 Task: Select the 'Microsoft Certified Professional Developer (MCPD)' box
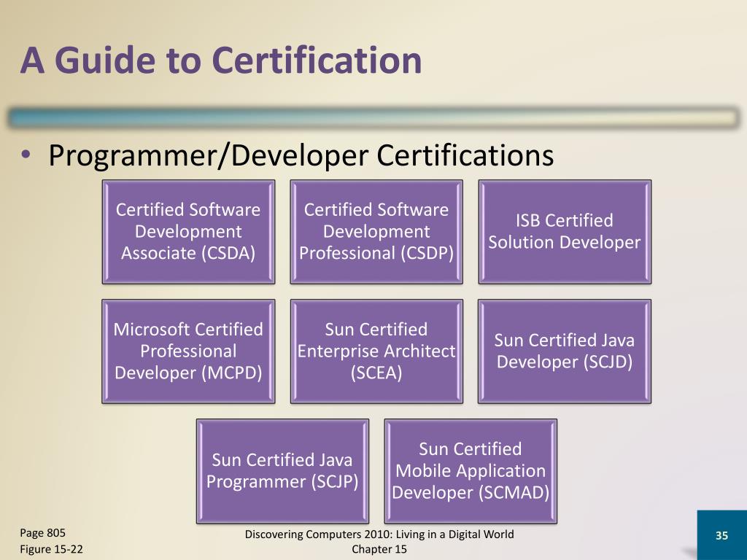click(188, 351)
